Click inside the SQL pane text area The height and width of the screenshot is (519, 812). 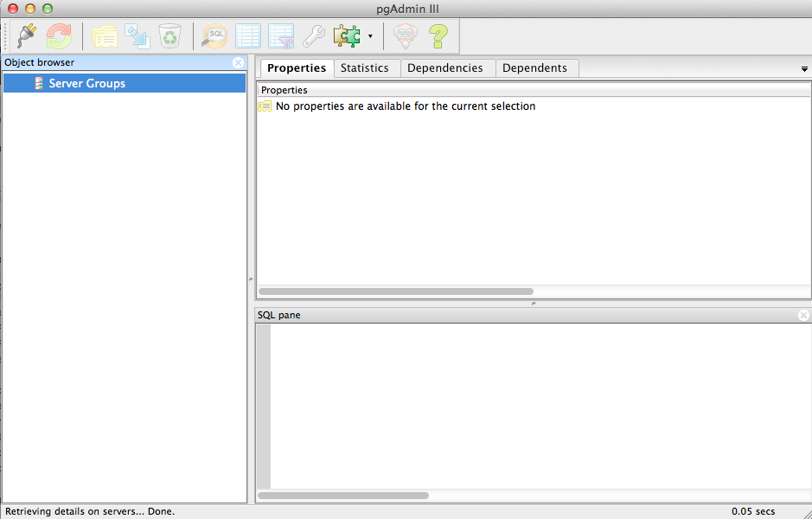click(x=540, y=406)
